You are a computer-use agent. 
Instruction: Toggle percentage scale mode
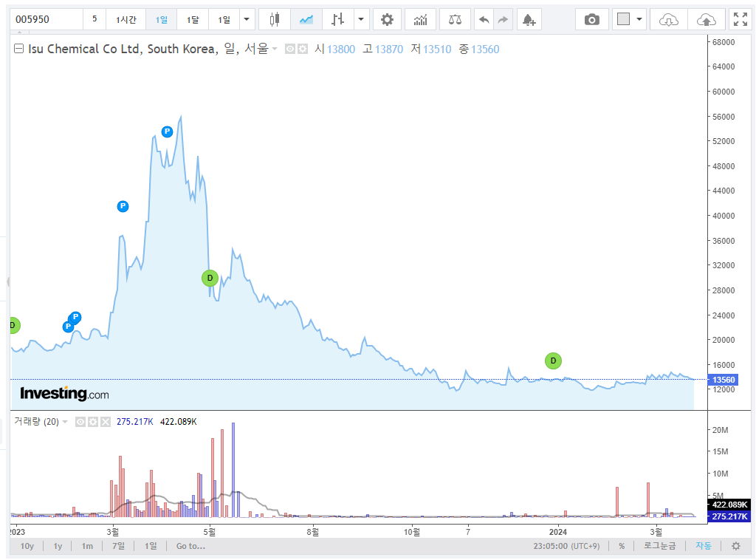(x=622, y=546)
